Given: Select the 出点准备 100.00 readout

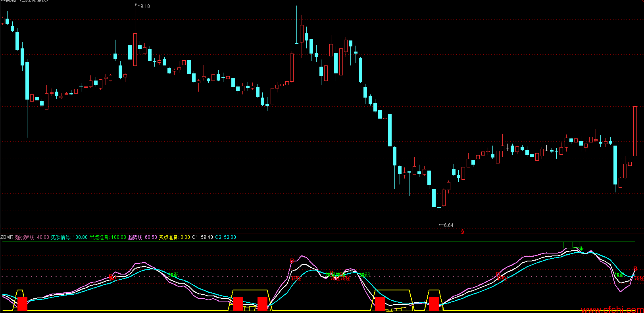Looking at the screenshot, I should point(108,237).
